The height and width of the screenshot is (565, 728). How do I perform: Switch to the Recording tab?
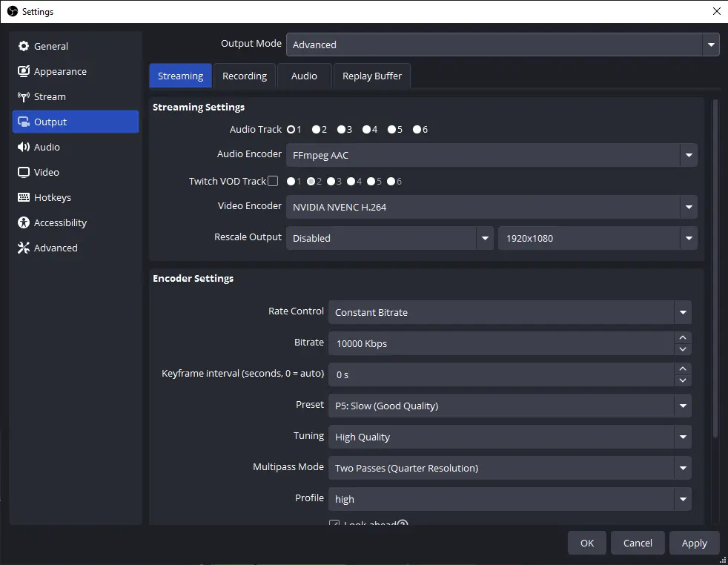pos(245,76)
